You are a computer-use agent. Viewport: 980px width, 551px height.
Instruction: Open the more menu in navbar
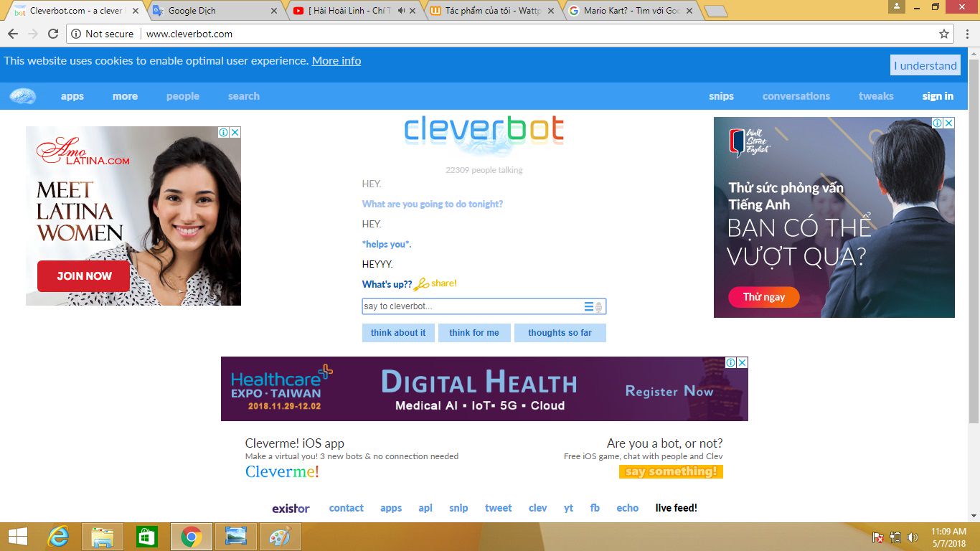tap(125, 96)
